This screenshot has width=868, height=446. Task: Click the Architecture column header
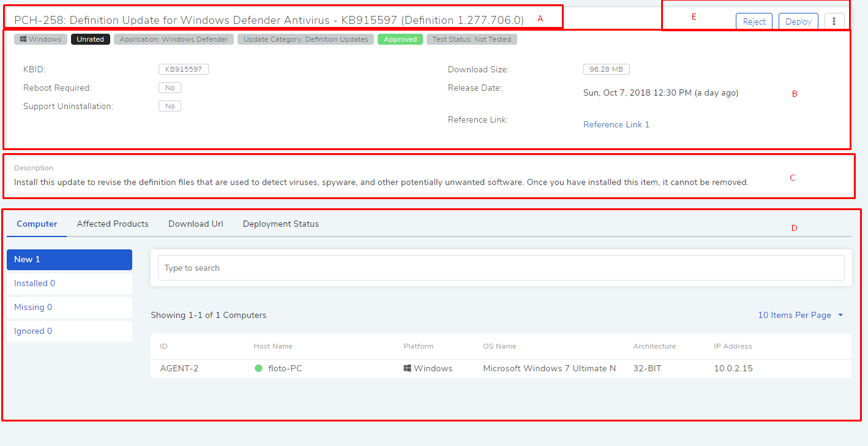pyautogui.click(x=654, y=346)
